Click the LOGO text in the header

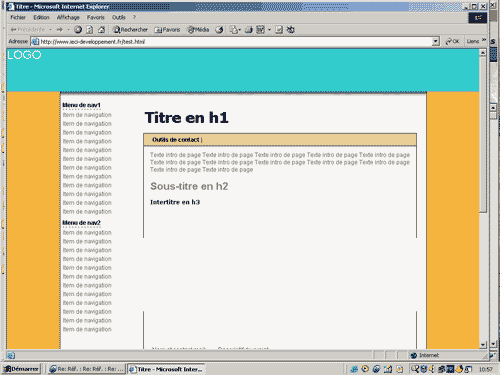[x=24, y=55]
